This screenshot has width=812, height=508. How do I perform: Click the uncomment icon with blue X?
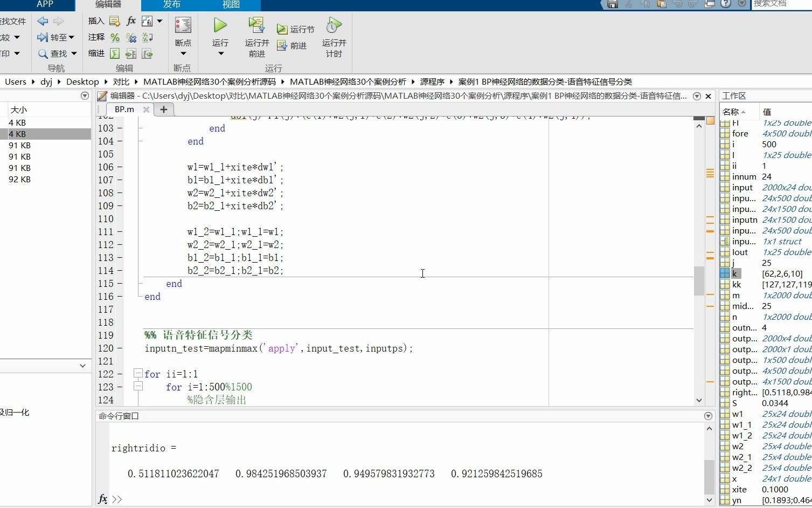point(131,37)
